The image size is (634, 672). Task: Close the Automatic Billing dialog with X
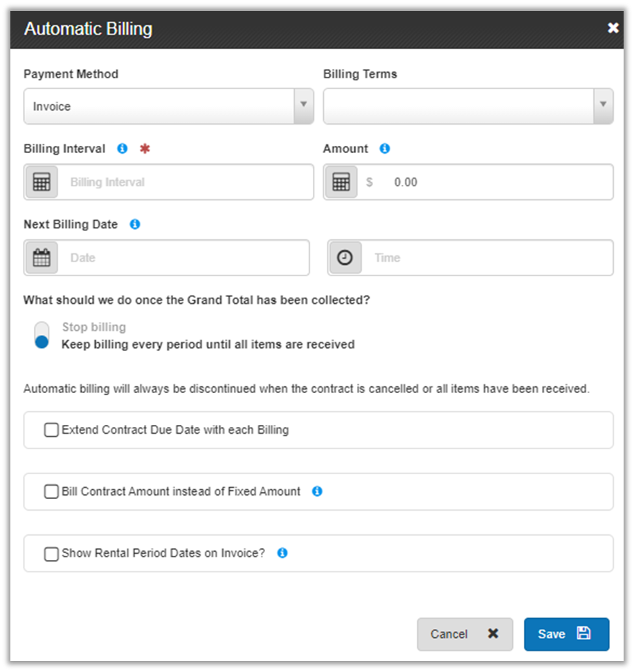point(613,28)
